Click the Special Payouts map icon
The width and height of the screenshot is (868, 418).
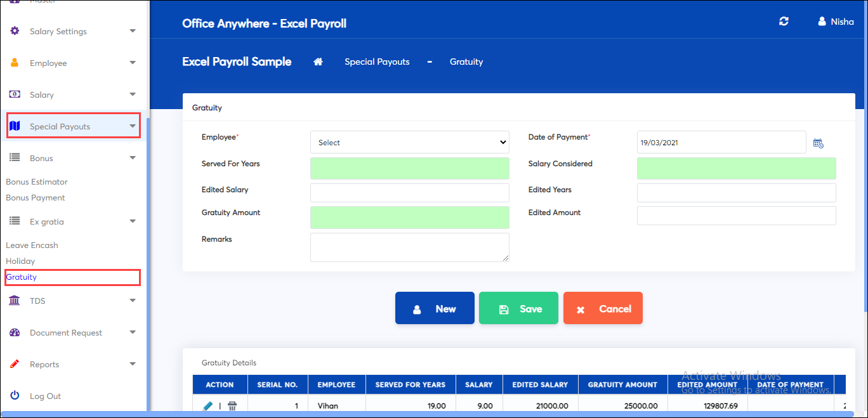(x=15, y=126)
